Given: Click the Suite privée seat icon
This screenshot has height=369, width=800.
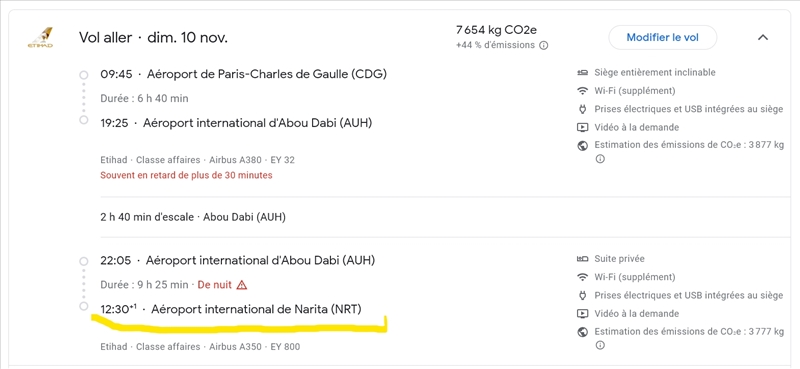Looking at the screenshot, I should click(x=582, y=259).
